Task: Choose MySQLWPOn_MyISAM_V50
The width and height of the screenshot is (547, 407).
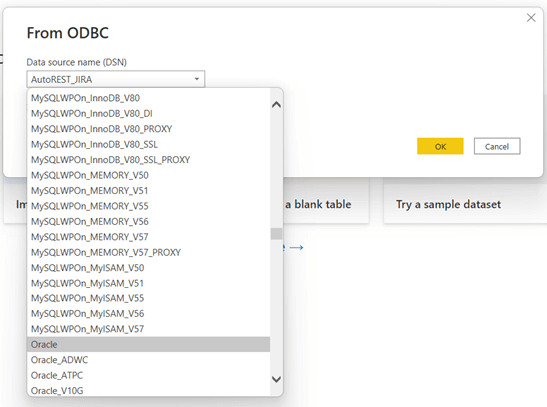Action: pyautogui.click(x=148, y=267)
